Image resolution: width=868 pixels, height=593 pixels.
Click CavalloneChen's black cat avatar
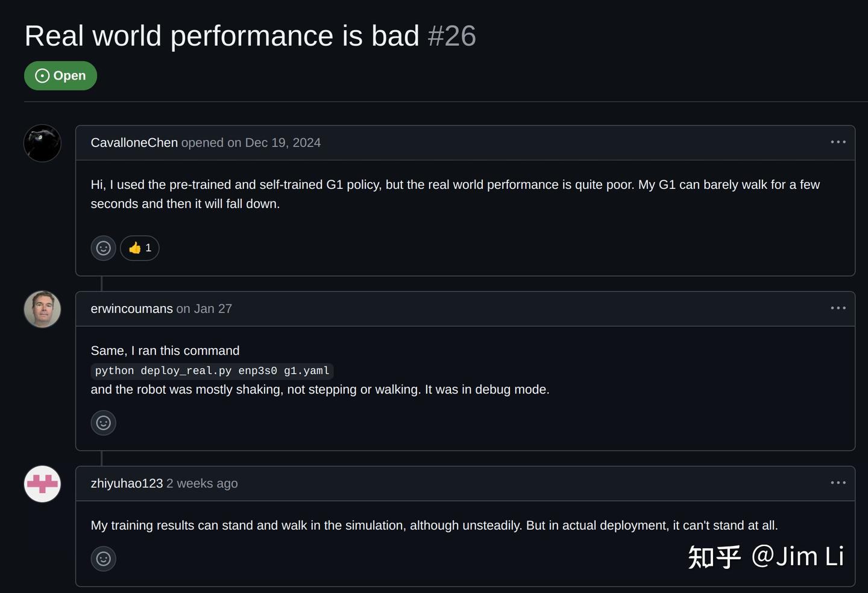tap(42, 143)
